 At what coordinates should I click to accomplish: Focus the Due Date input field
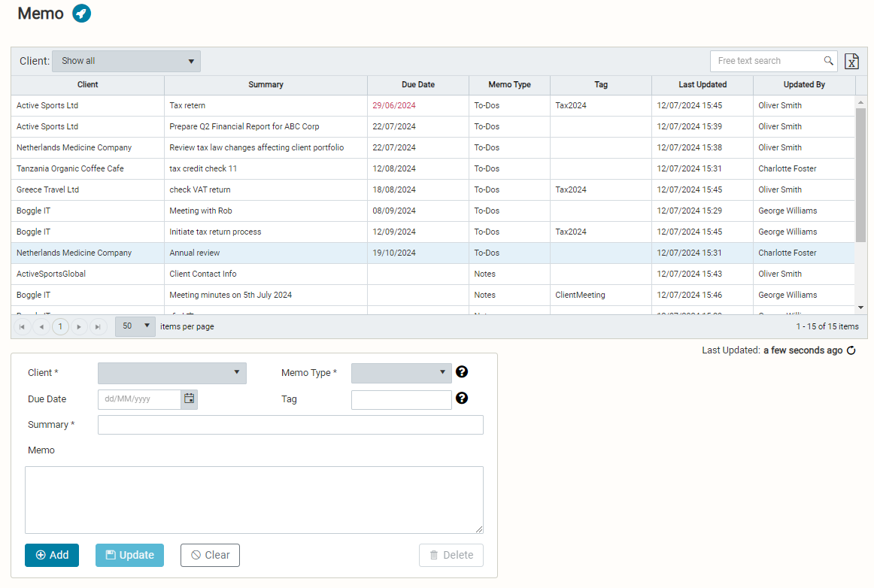click(x=139, y=399)
